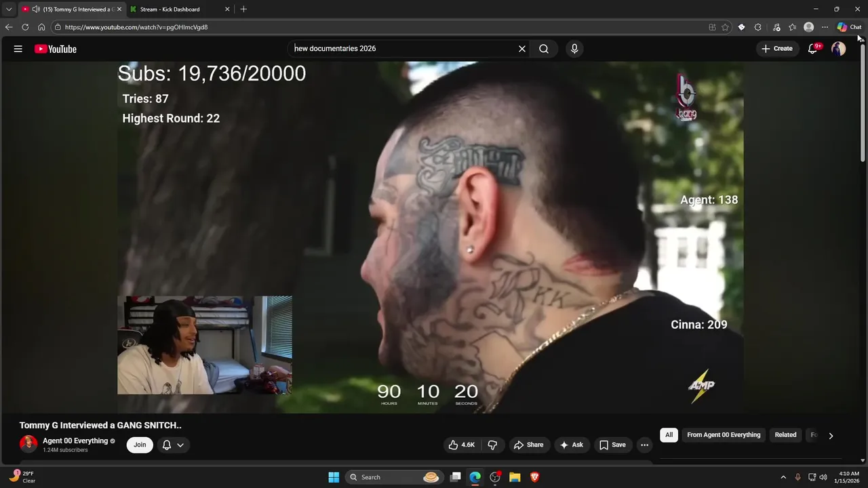Viewport: 868px width, 488px height.
Task: Show hidden system tray icons chevron
Action: [x=783, y=477]
